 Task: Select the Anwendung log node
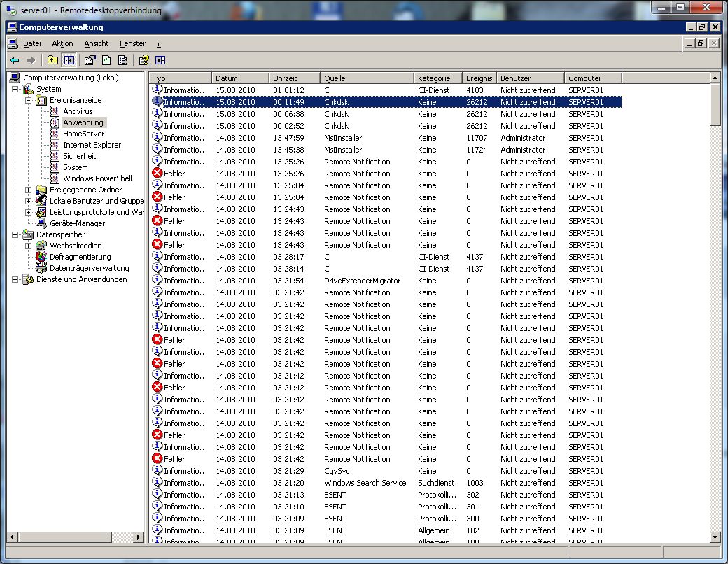click(x=83, y=122)
